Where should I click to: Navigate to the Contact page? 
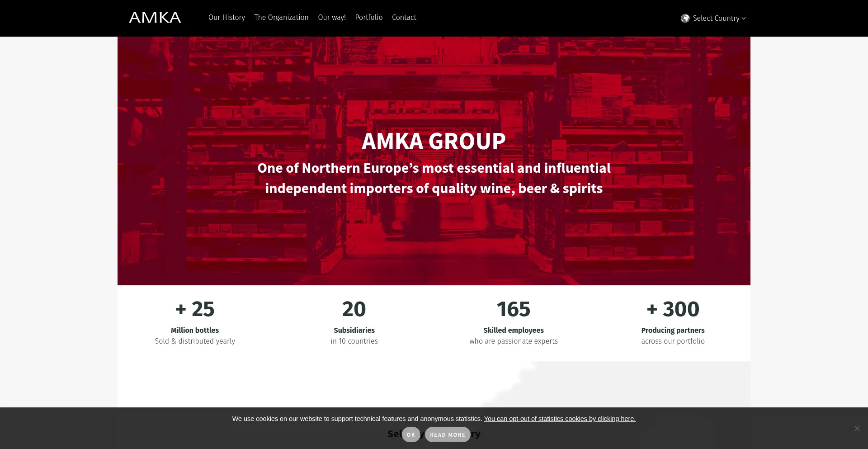(404, 18)
